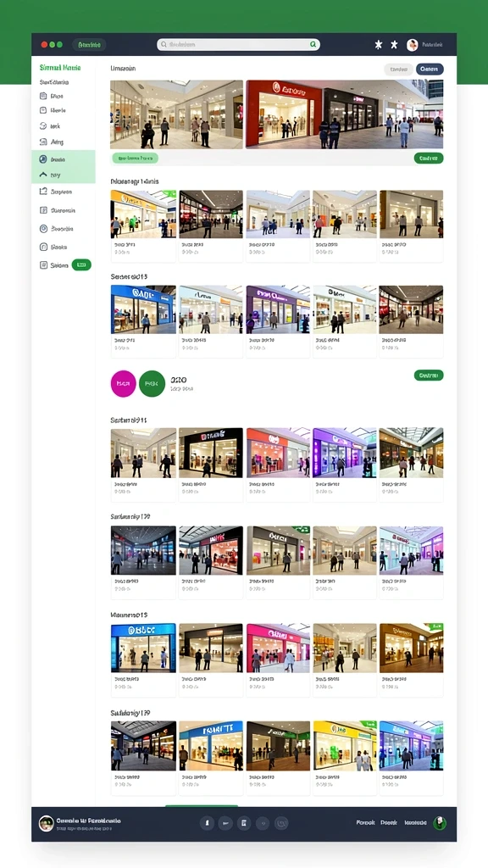Collapse the sidebar section with up chevron
The width and height of the screenshot is (488, 868).
[x=63, y=175]
